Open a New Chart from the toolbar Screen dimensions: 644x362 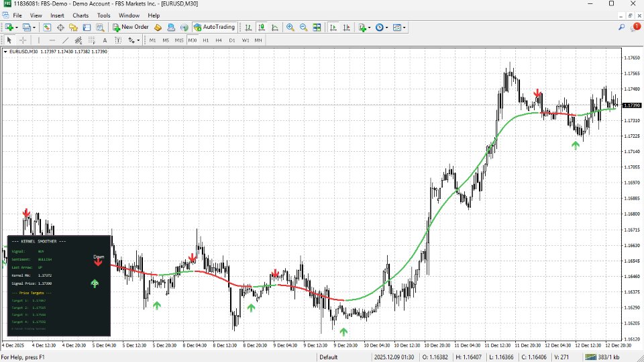9,27
